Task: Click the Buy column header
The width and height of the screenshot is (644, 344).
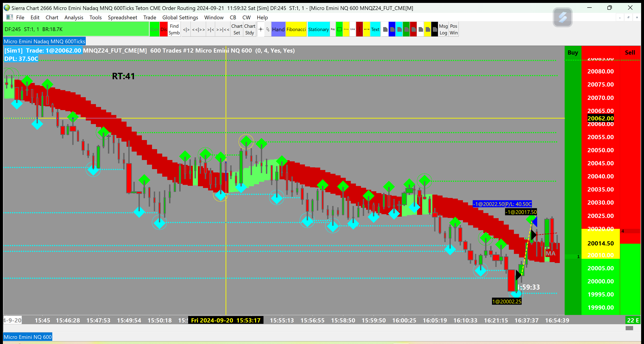Action: [x=572, y=53]
